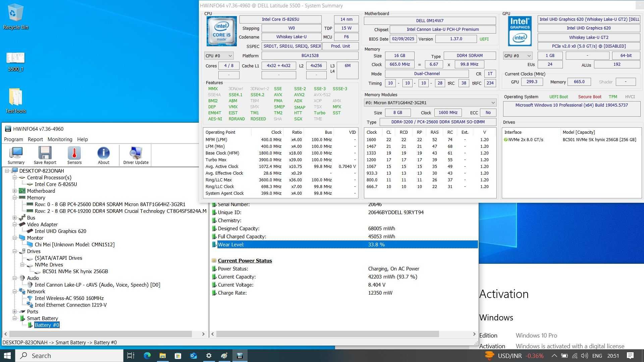
Task: Select the Wear Level row
Action: click(344, 244)
